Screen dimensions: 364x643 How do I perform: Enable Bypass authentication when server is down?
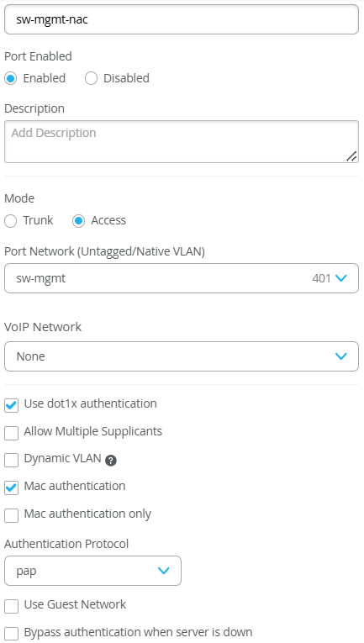pyautogui.click(x=12, y=634)
